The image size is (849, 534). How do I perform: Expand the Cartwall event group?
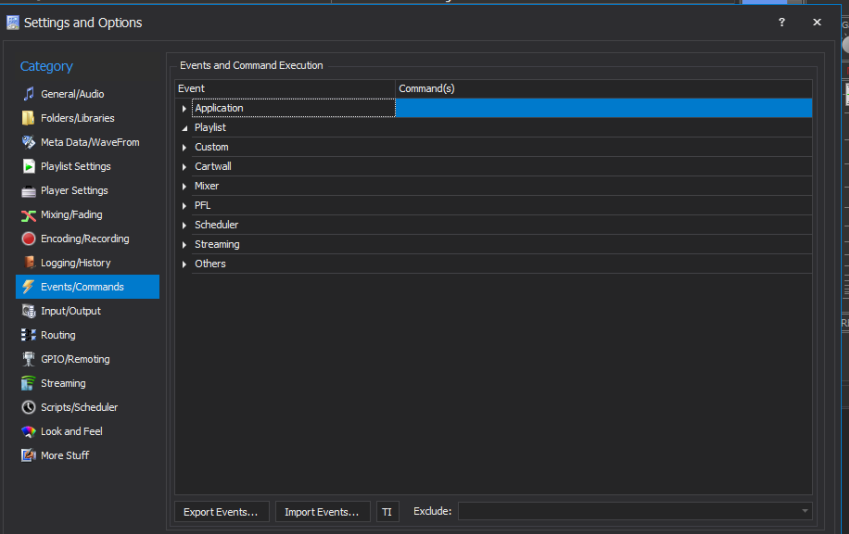point(184,167)
